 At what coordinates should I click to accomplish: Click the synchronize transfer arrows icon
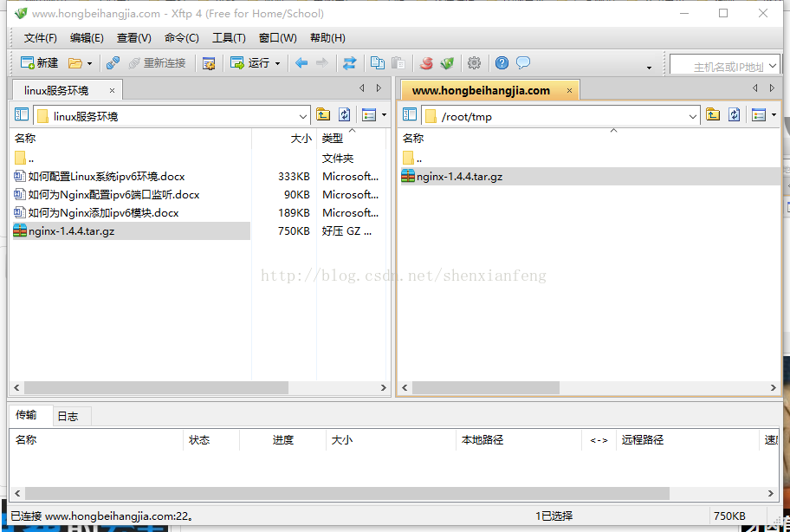(350, 63)
